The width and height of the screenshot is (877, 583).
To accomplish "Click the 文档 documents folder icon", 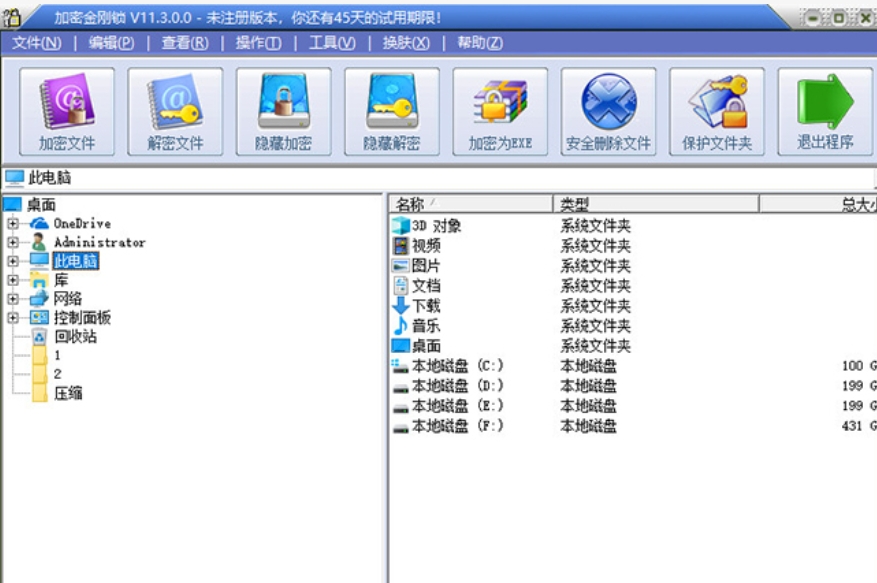I will pyautogui.click(x=400, y=285).
